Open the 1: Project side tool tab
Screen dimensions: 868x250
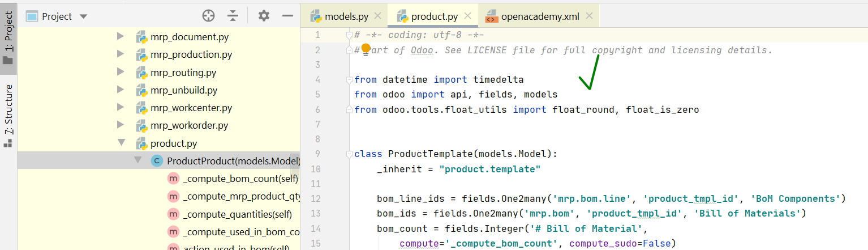(x=8, y=38)
